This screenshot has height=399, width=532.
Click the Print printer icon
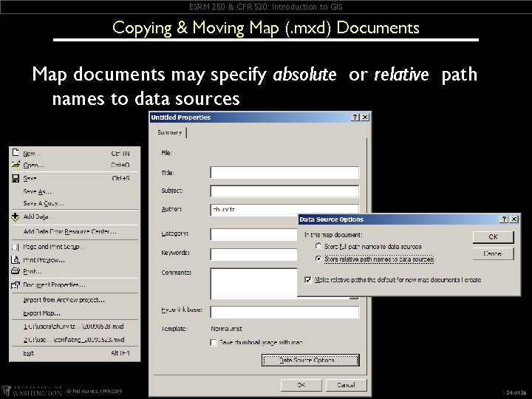click(16, 271)
